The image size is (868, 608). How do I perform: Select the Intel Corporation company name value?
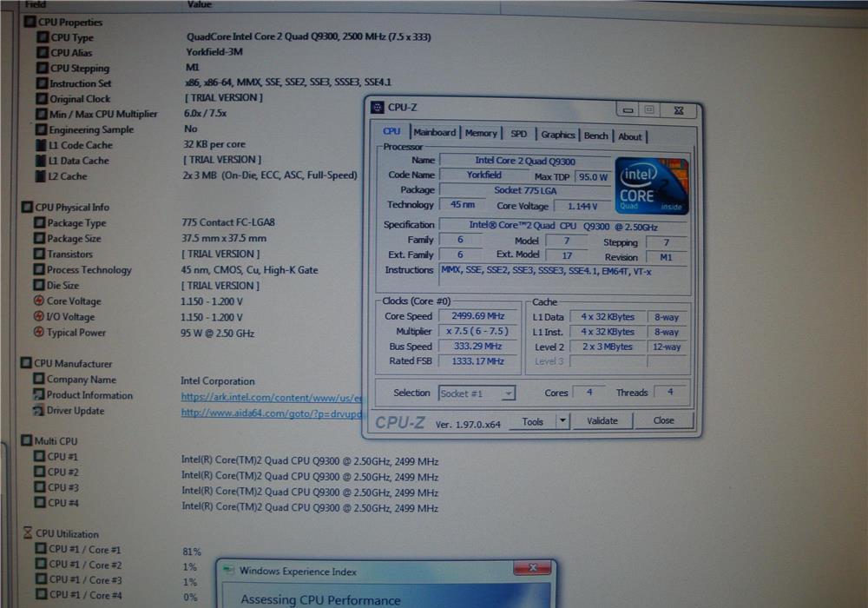tap(218, 381)
